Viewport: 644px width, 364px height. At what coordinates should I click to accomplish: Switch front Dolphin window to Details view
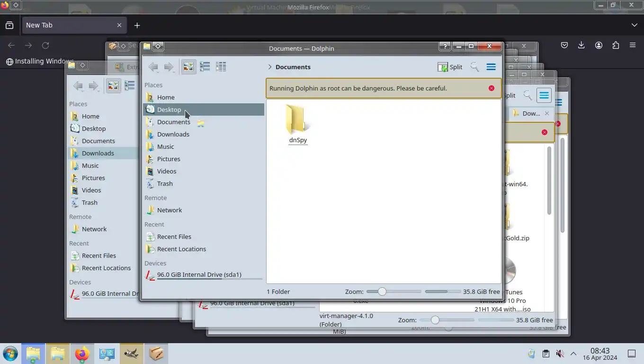[x=221, y=67]
